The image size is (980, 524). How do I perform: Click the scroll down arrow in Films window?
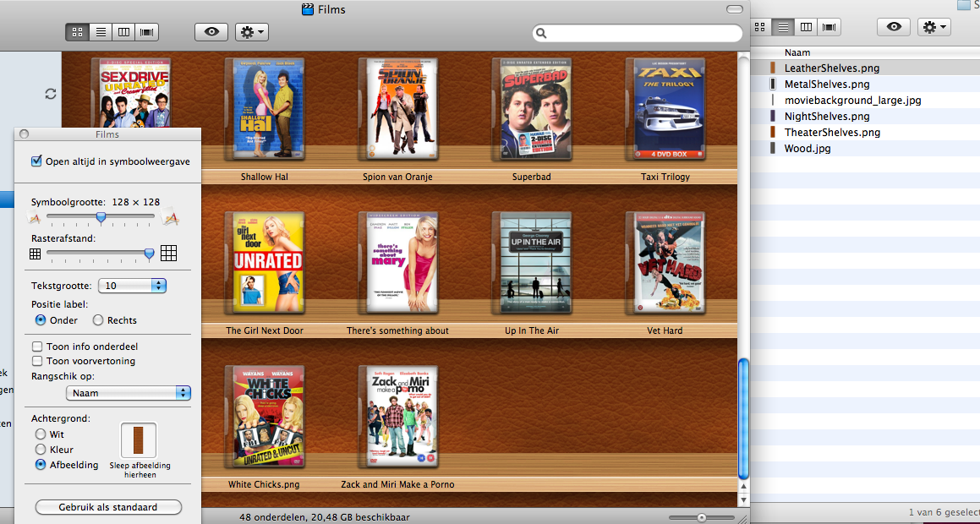click(x=743, y=499)
